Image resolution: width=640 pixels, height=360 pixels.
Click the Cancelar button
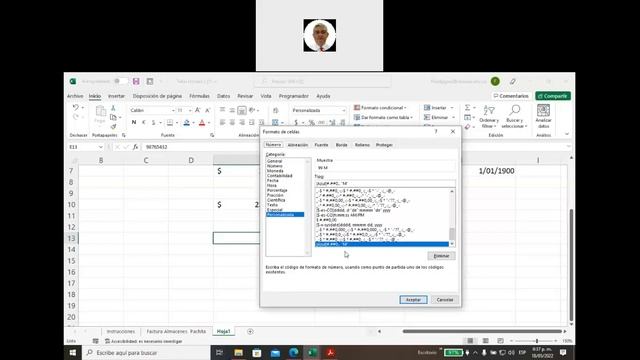point(444,300)
